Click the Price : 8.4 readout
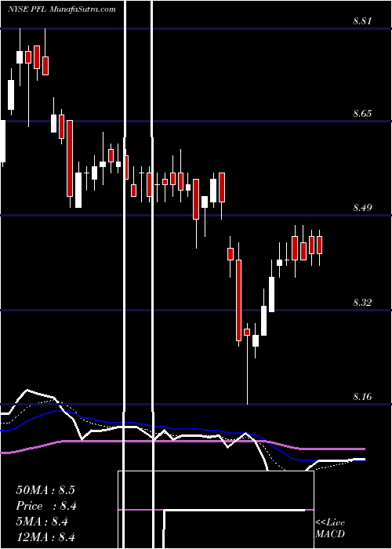This screenshot has height=549, width=392. 46,506
